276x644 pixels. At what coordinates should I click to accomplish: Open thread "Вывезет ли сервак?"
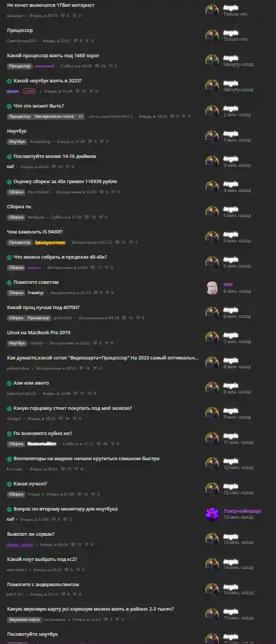pos(31,534)
